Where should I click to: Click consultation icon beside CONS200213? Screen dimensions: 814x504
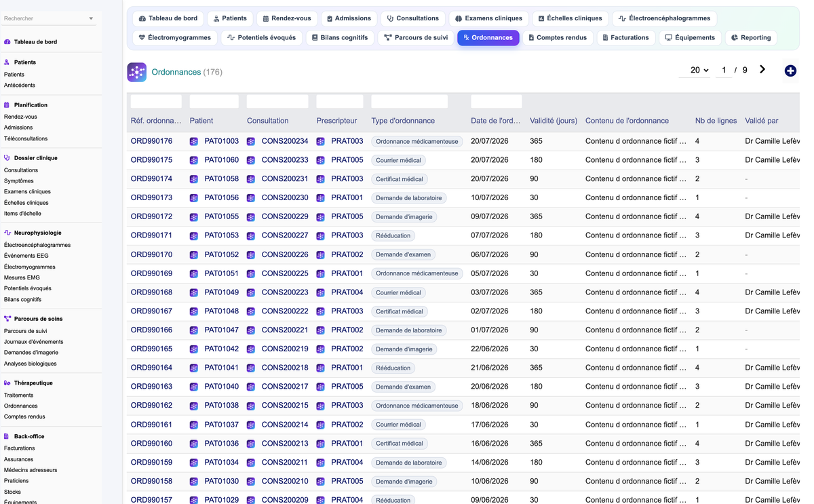[251, 444]
